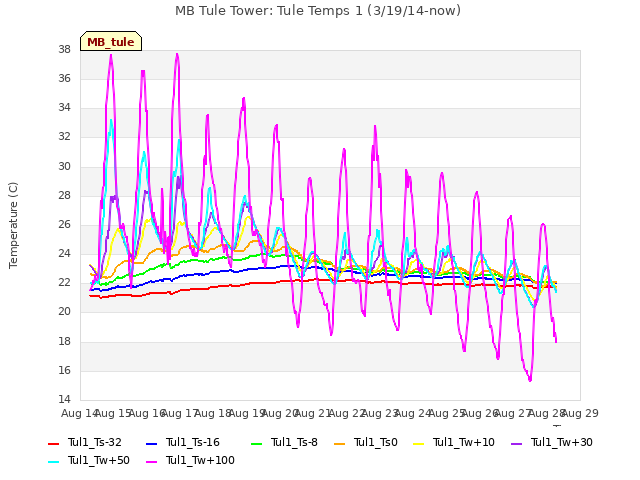This screenshot has height=480, width=640.
Task: Select the Tul1_Ts-16 legend label
Action: (192, 442)
